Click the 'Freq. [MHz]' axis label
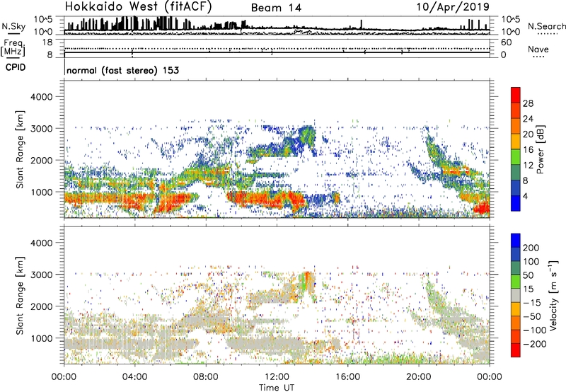Viewport: 566px width, 392px height. click(13, 47)
